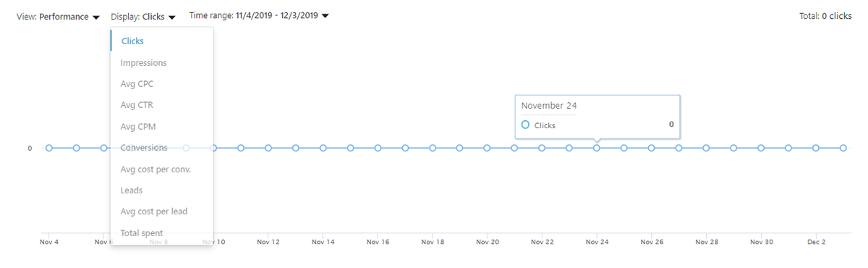
Task: Open the Time range date dropdown
Action: [x=259, y=15]
